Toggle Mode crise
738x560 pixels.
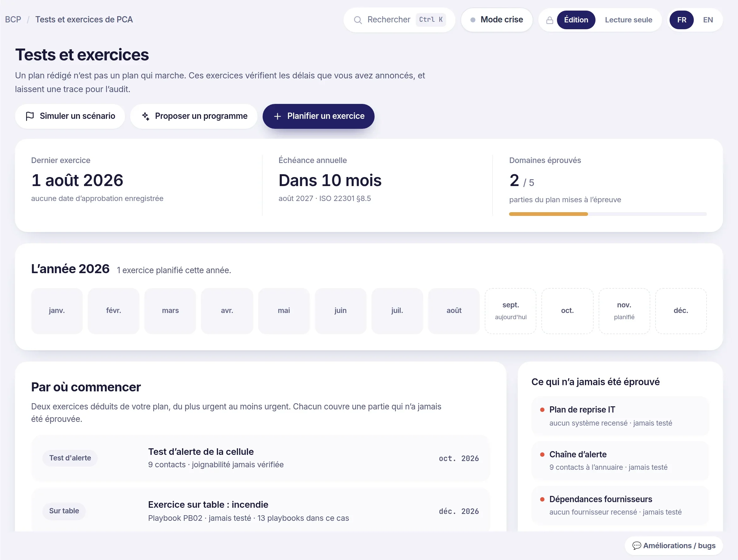[x=497, y=20]
